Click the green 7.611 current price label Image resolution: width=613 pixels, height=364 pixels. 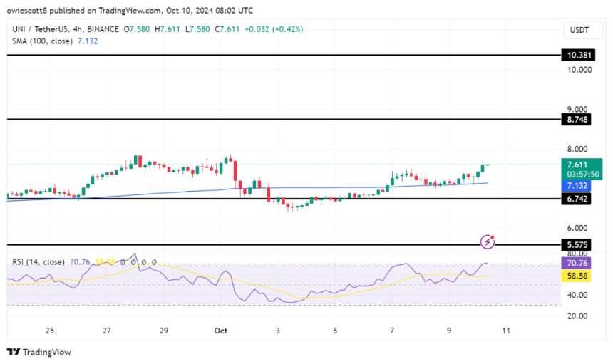(582, 169)
